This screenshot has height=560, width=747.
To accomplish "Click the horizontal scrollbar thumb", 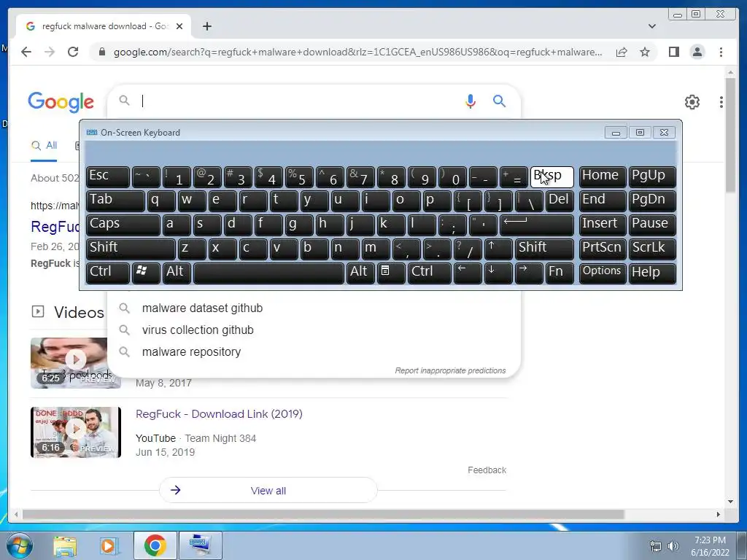I will [323, 514].
